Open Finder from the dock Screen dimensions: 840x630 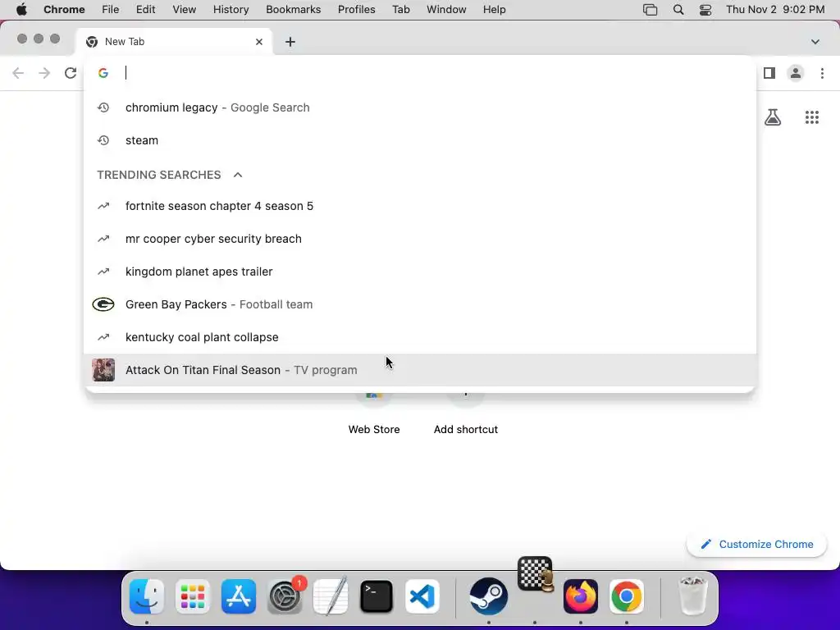pos(147,596)
